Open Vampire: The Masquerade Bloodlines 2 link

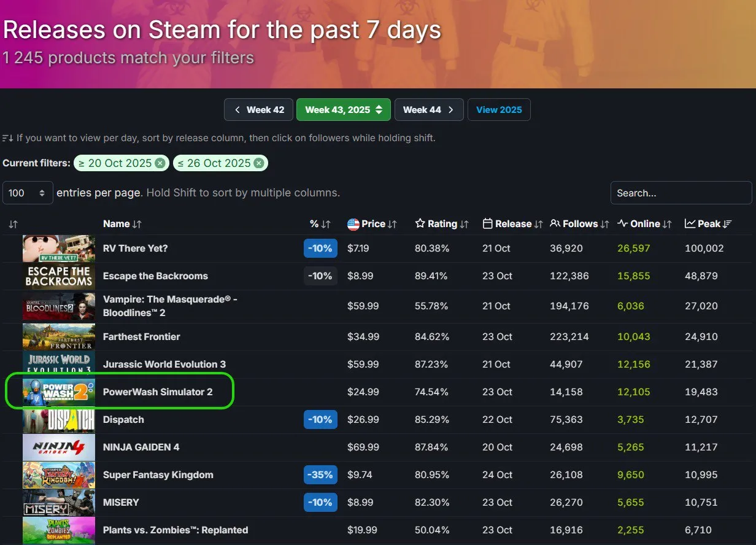[170, 306]
